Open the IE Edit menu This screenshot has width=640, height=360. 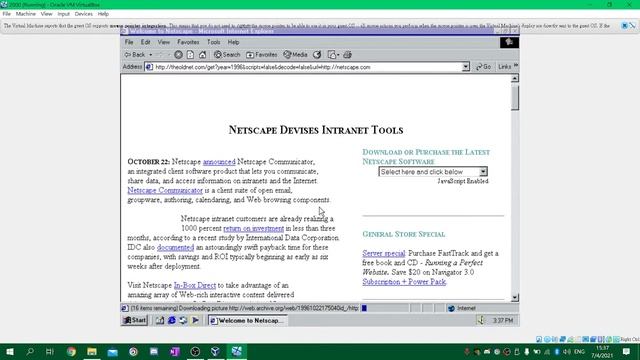(x=145, y=42)
